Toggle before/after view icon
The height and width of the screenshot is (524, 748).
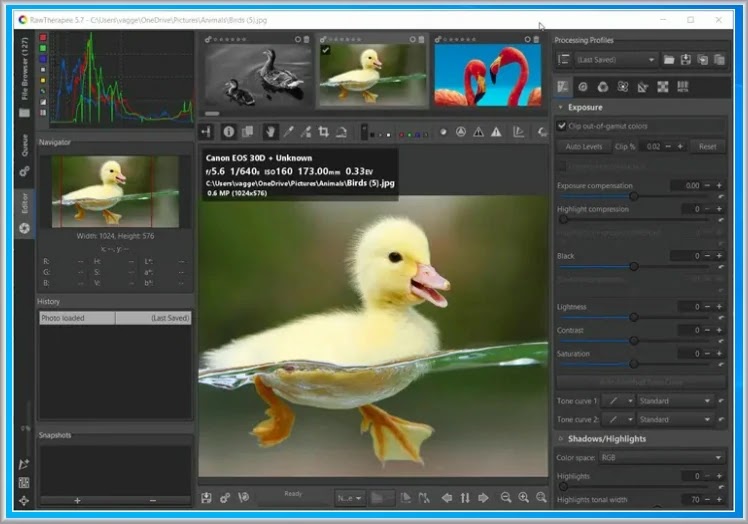[x=248, y=132]
